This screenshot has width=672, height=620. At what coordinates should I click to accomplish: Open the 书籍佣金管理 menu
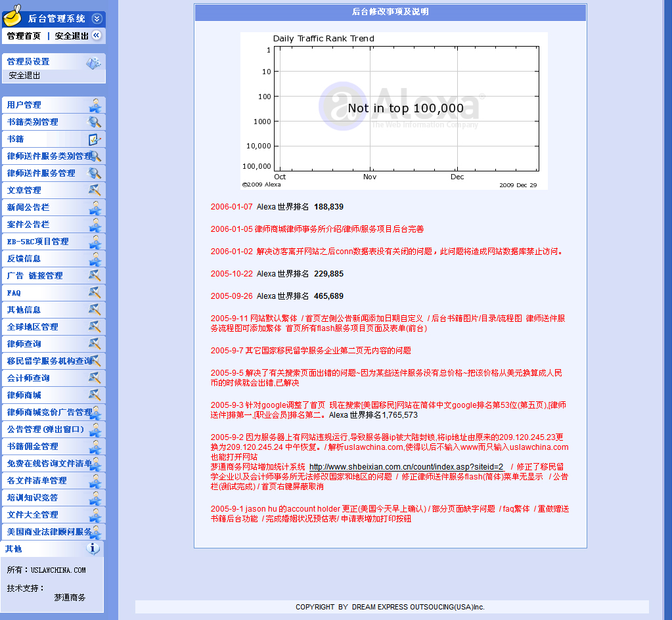[x=54, y=447]
